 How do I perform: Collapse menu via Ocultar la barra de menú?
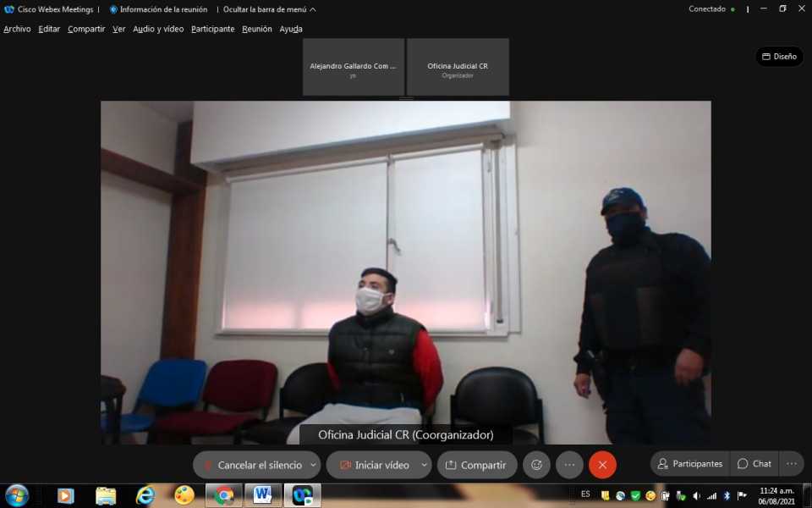[x=269, y=9]
